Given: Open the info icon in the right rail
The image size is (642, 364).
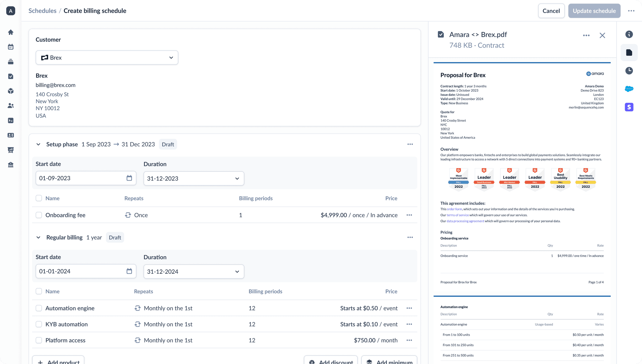Looking at the screenshot, I should point(629,34).
